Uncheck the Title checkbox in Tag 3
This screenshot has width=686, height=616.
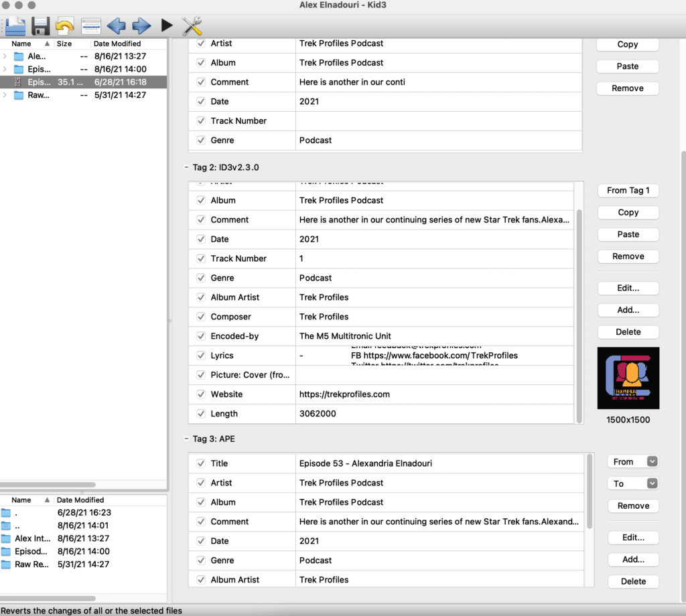pos(201,463)
